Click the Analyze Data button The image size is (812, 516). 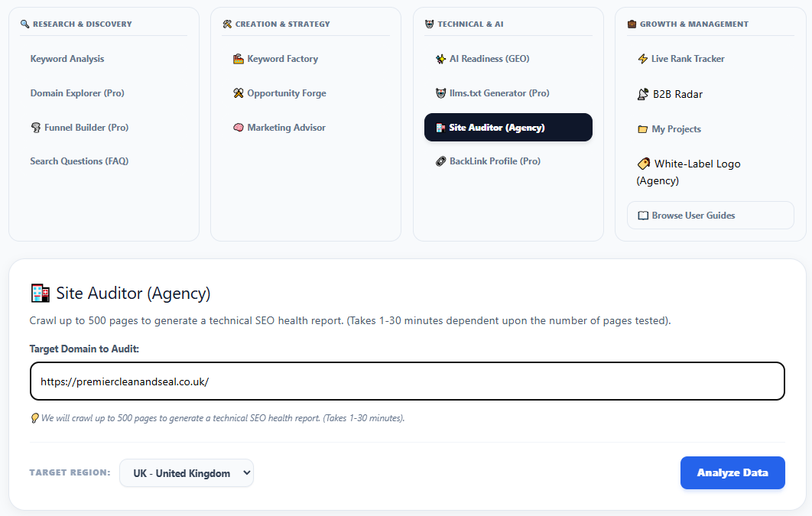pyautogui.click(x=732, y=472)
